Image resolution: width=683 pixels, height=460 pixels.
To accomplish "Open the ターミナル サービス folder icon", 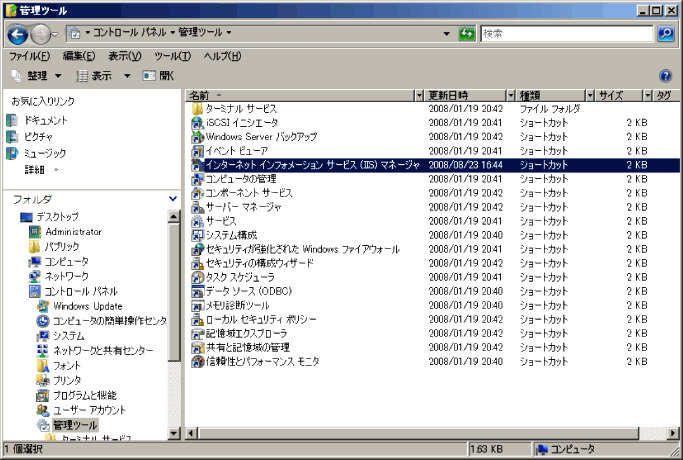I will 197,108.
